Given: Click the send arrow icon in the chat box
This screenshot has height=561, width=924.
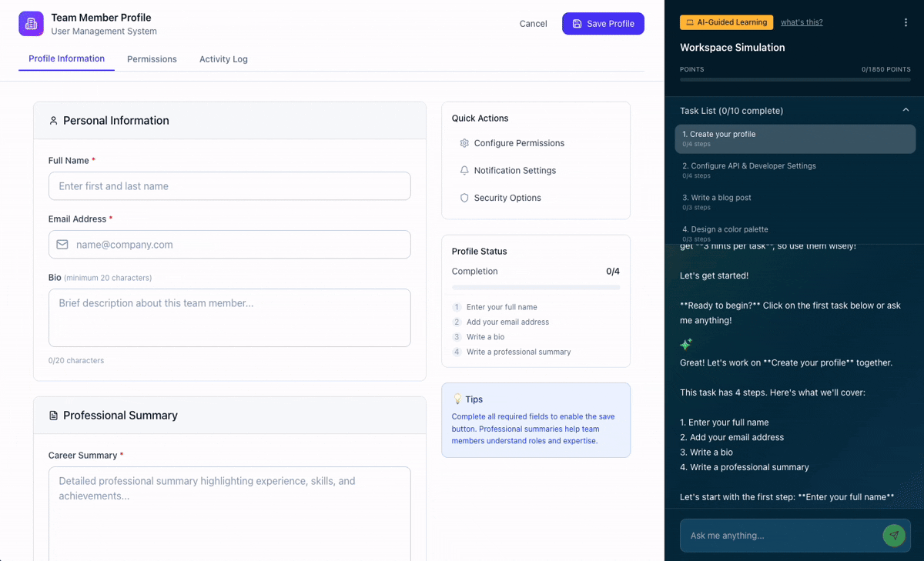Looking at the screenshot, I should coord(894,535).
